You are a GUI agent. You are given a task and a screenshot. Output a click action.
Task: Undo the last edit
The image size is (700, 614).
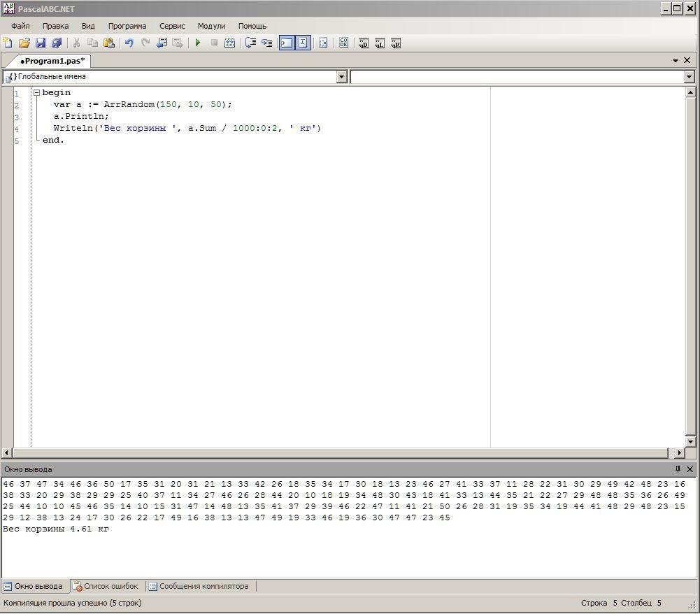(129, 43)
